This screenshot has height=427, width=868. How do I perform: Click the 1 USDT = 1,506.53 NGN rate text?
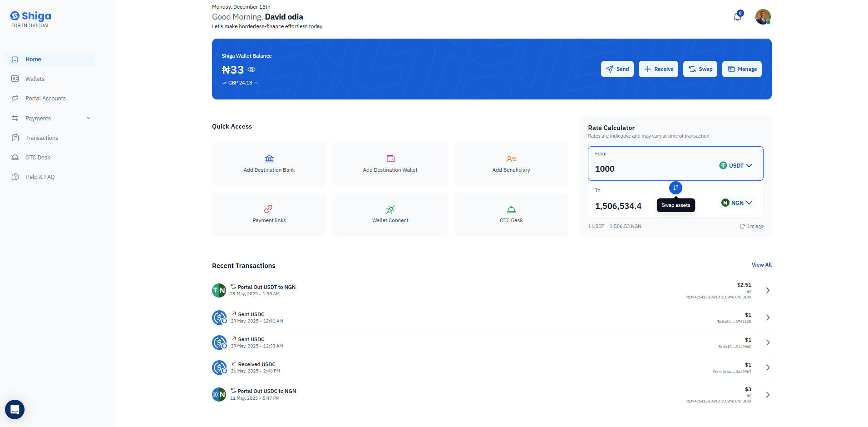pos(615,226)
